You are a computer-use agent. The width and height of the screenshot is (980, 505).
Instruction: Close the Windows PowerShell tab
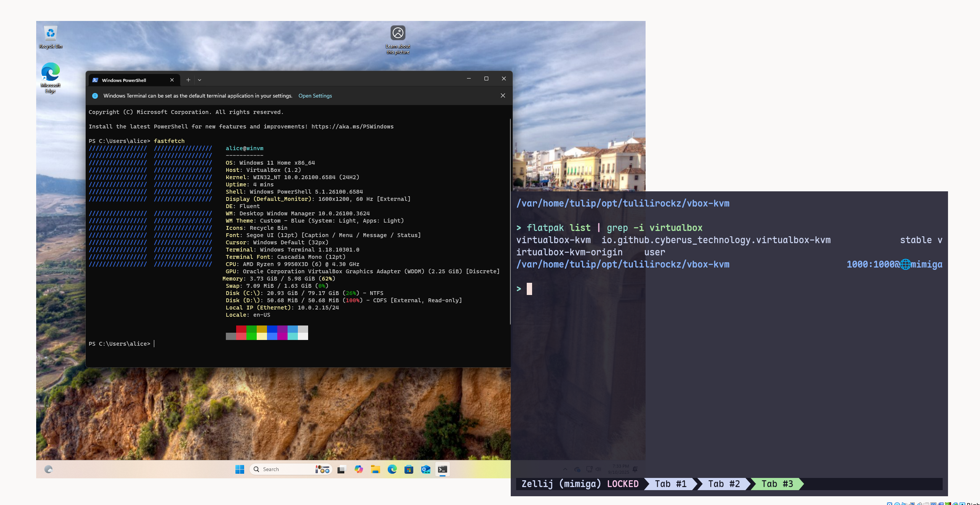point(172,80)
